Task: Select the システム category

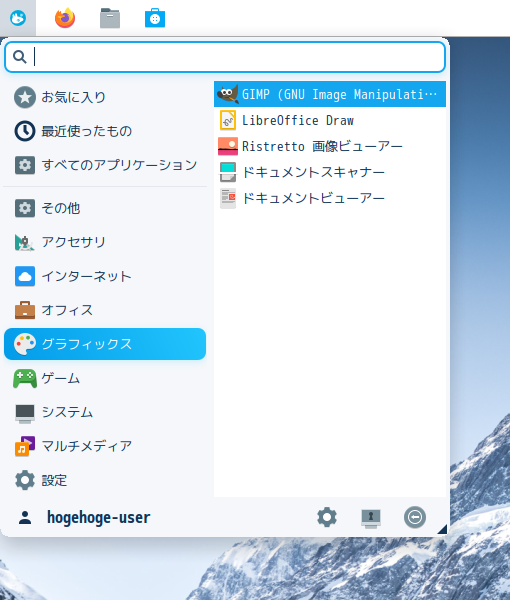Action: 105,412
